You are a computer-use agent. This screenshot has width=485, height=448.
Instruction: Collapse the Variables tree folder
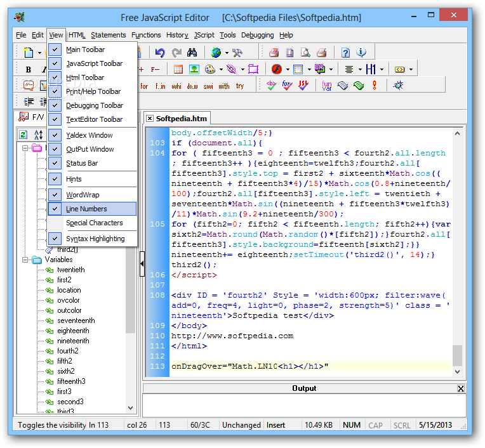(25, 260)
